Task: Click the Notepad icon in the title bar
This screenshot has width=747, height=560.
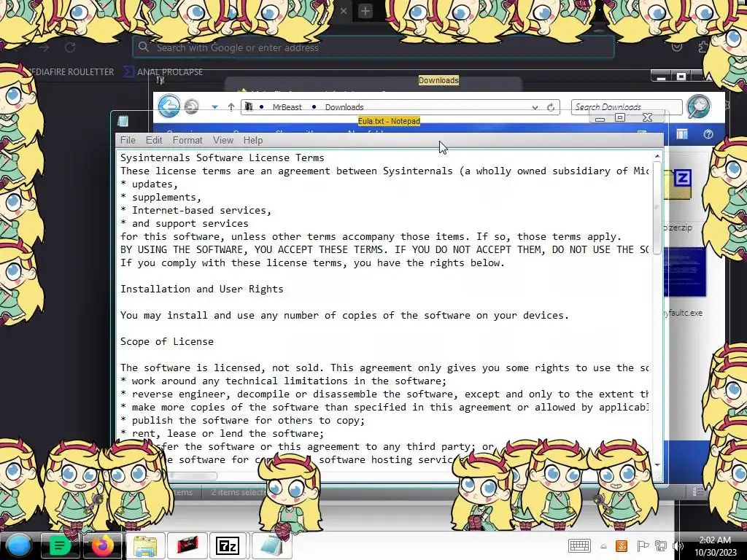Action: click(x=123, y=121)
